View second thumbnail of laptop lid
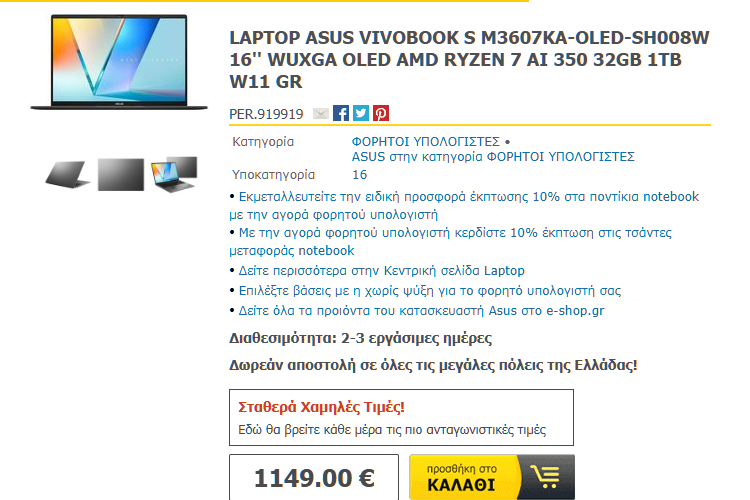Viewport: 750px width, 500px height. (121, 175)
